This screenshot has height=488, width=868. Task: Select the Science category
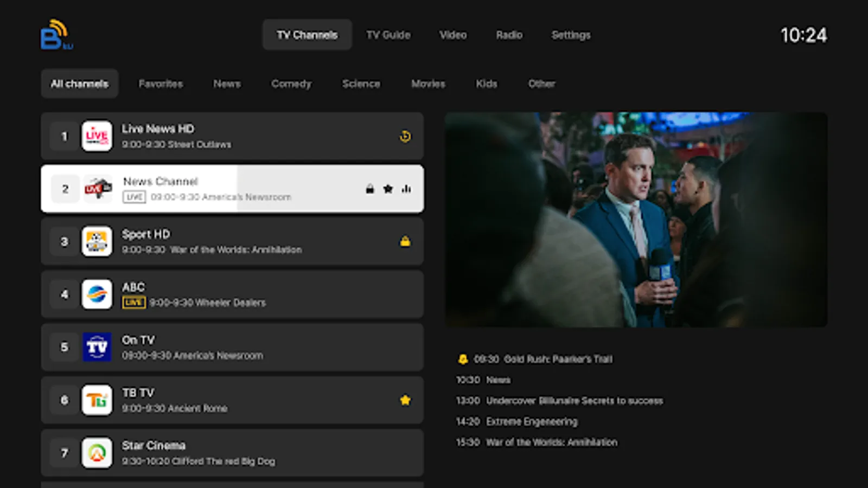point(361,84)
